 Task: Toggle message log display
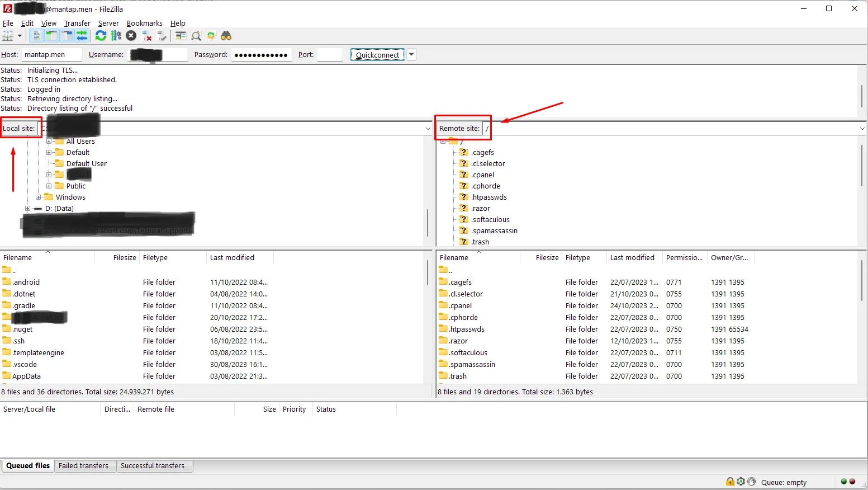pyautogui.click(x=36, y=36)
